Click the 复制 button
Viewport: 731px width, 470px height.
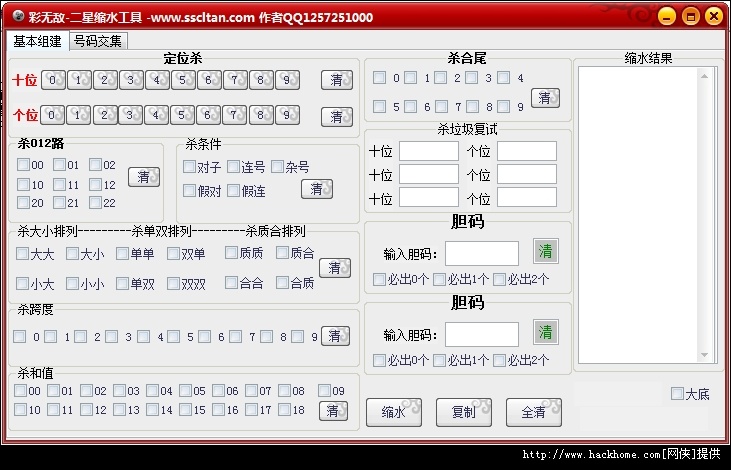(x=463, y=412)
